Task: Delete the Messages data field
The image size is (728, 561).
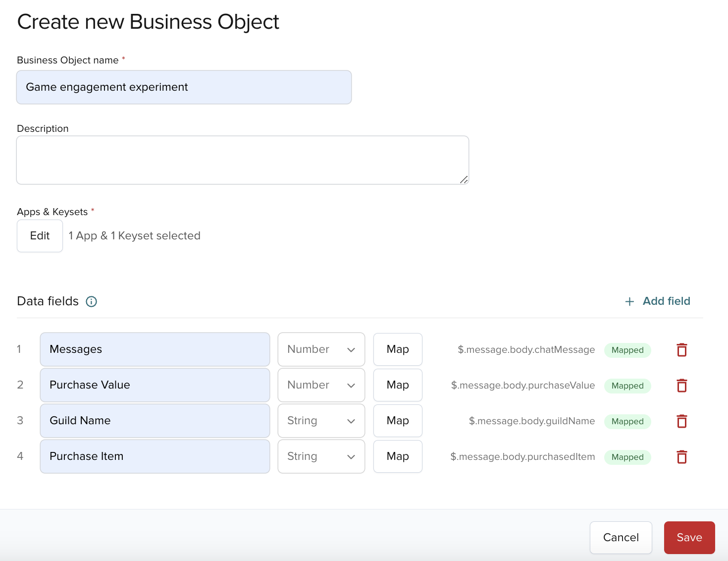Action: [682, 349]
